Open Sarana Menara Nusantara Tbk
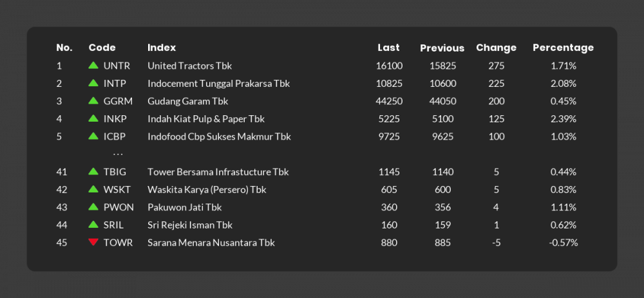644x298 pixels. (x=211, y=243)
